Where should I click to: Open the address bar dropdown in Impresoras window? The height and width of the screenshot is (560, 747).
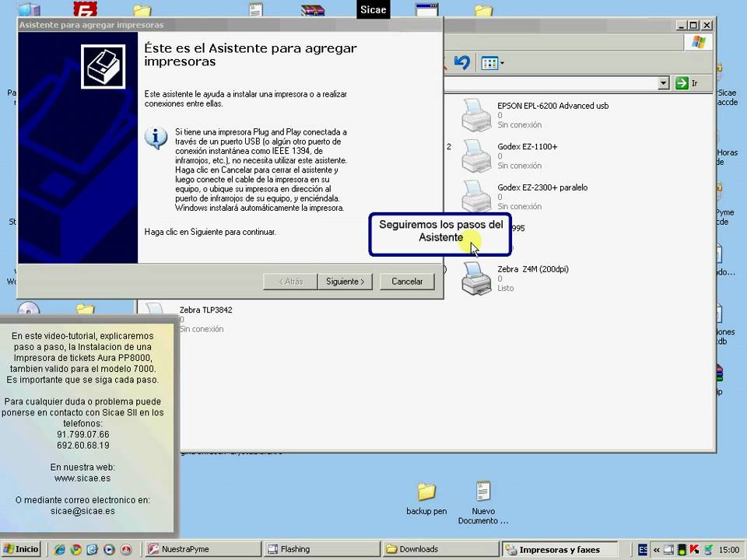[663, 83]
